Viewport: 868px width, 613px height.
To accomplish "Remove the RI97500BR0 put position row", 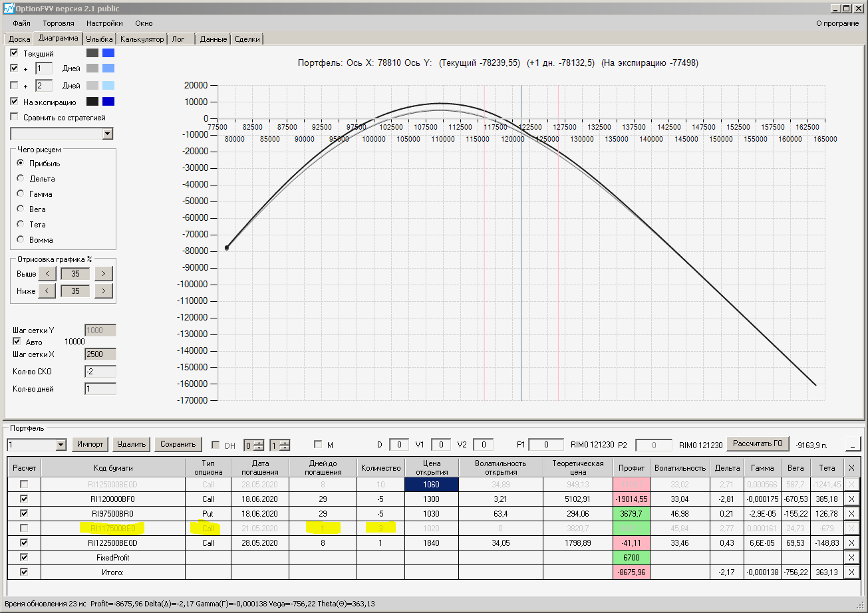I will 851,513.
